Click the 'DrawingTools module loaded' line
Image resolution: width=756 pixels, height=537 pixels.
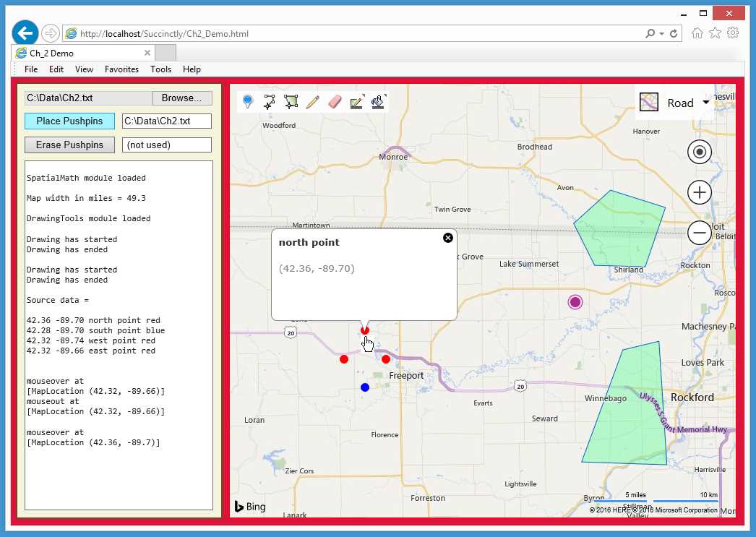[88, 218]
